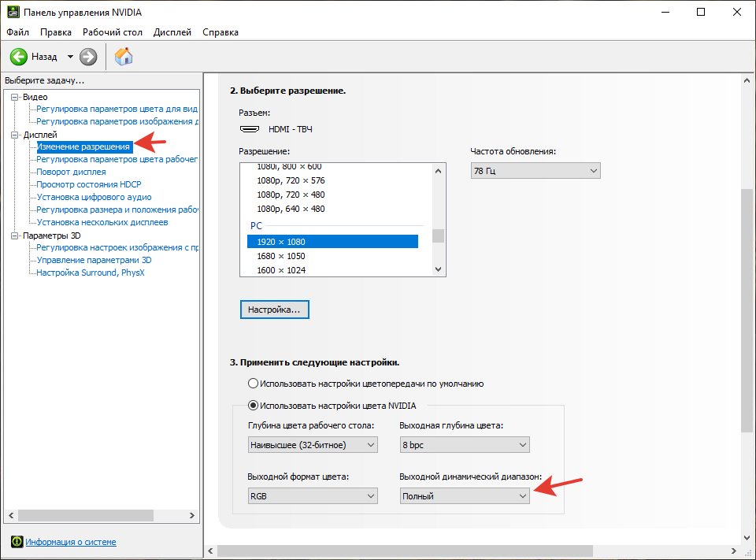
Task: Open Регулировка настроек изображения с просмотром
Action: tap(117, 247)
